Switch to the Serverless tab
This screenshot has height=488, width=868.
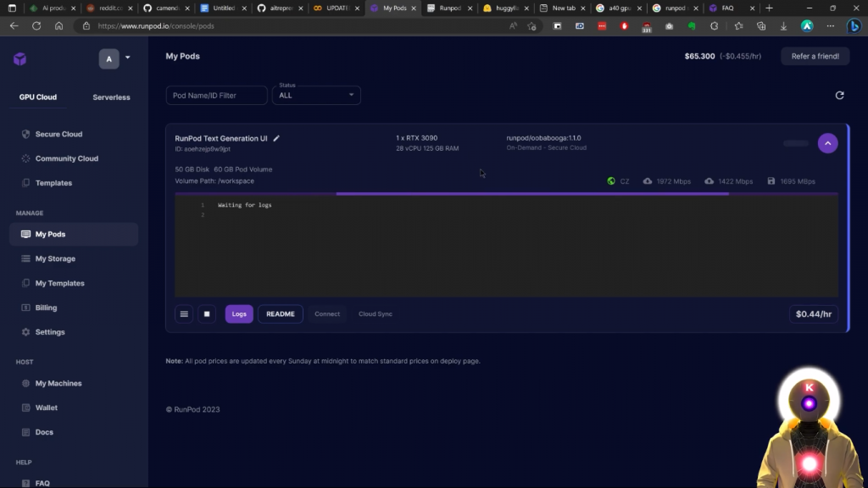[x=111, y=97]
